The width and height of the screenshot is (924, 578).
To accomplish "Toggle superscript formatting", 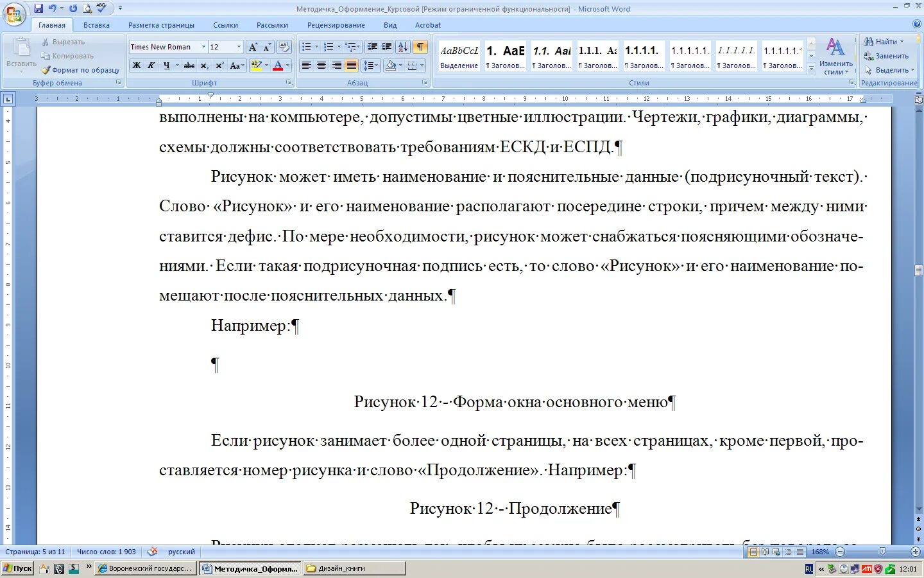I will (219, 66).
